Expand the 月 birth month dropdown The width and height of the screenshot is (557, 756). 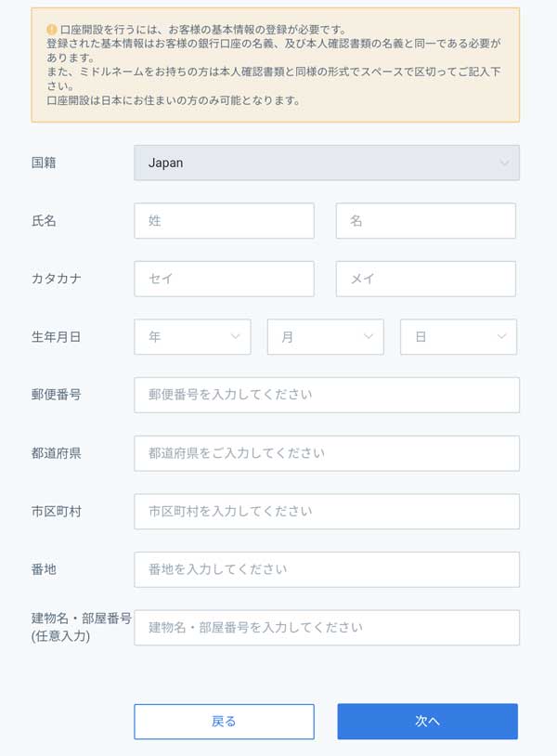(325, 337)
